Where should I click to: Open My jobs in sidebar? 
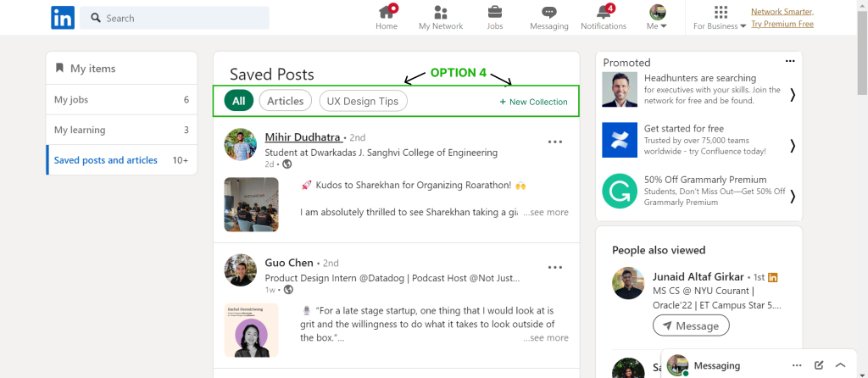click(122, 100)
